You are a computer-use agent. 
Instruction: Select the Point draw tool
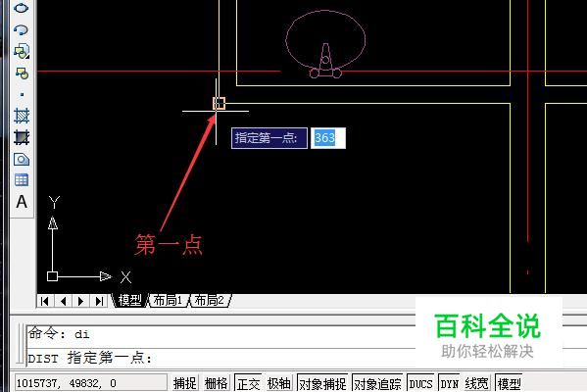pyautogui.click(x=22, y=94)
